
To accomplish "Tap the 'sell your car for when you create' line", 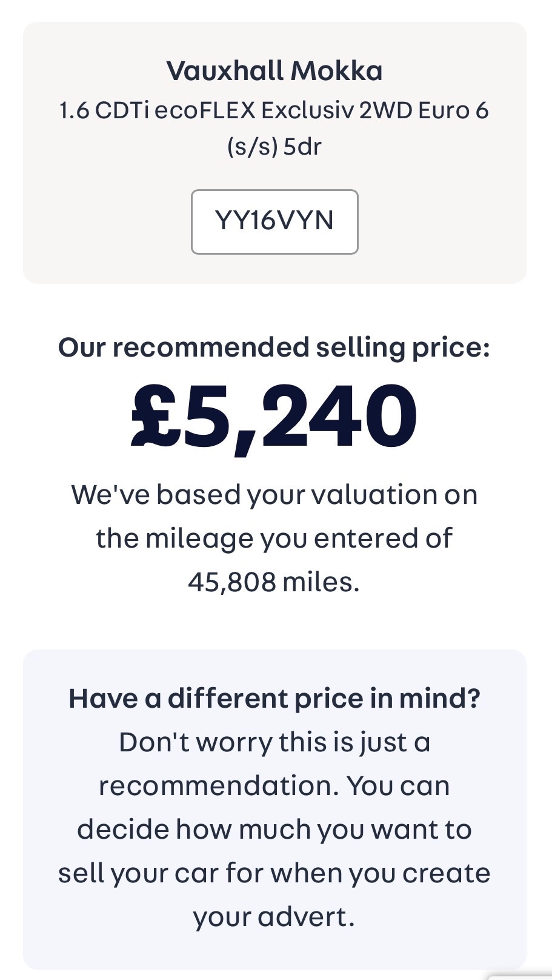I will (x=274, y=873).
